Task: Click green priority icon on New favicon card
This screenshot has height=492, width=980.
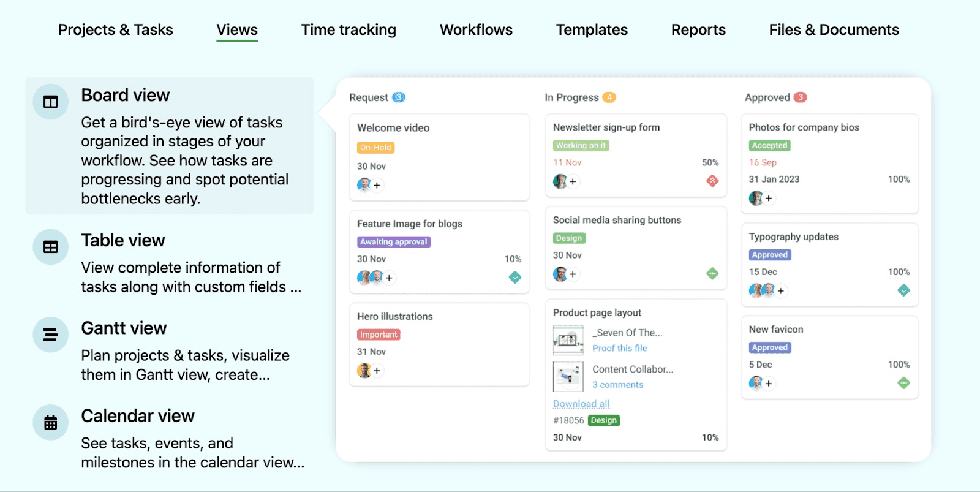Action: (x=904, y=383)
